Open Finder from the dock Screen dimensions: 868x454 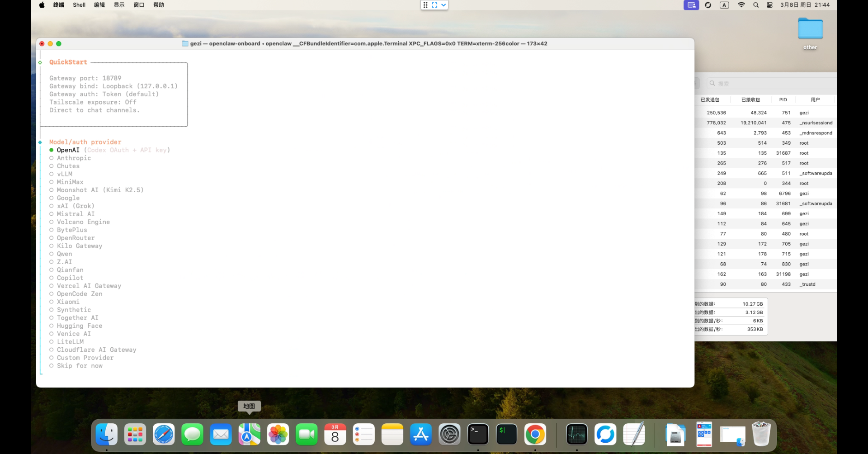[107, 435]
